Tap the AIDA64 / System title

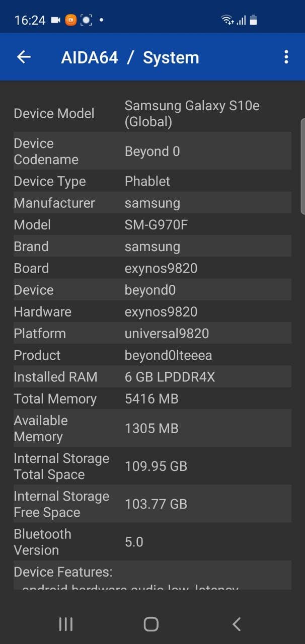130,58
